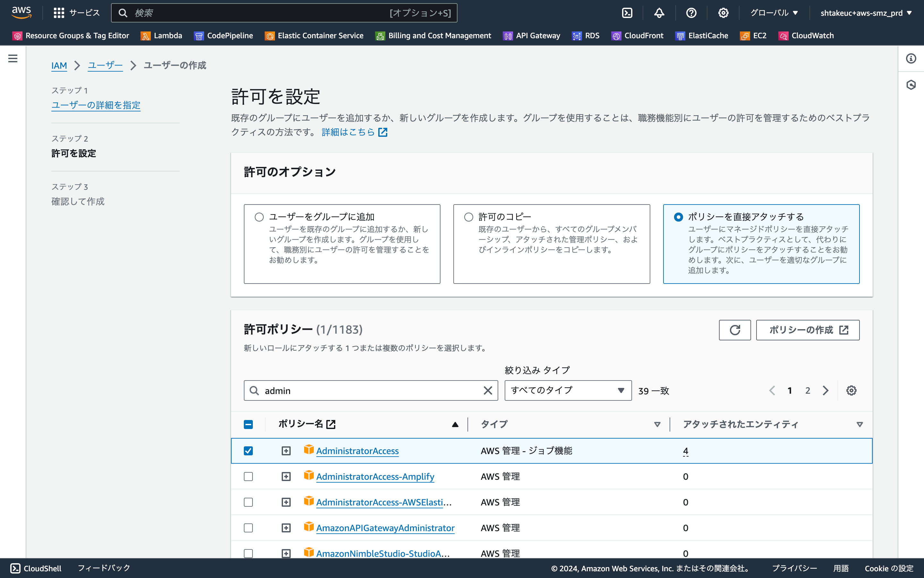
Task: Open the Lambda service shortcut
Action: (x=161, y=36)
